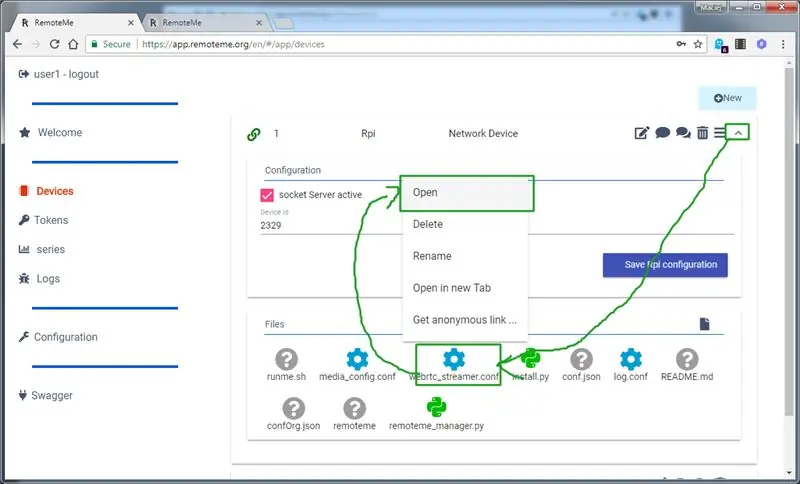Image resolution: width=800 pixels, height=484 pixels.
Task: Open the single message bubble icon for Rpi
Action: point(662,133)
